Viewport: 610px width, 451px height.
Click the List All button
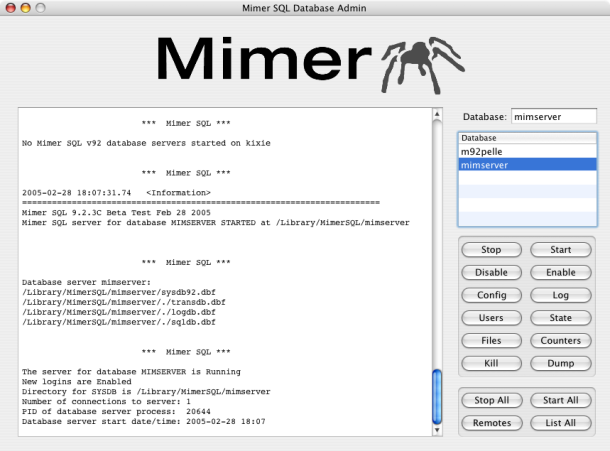(561, 423)
